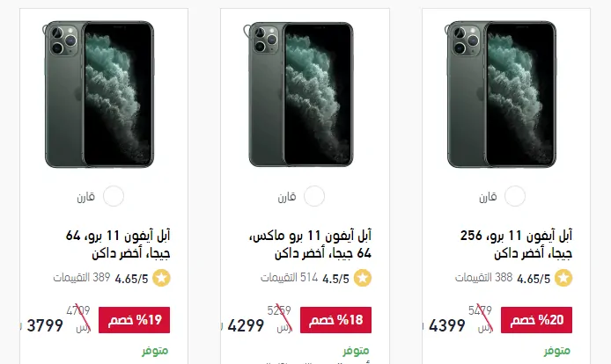Open iPhone 11 Pro Max 64GB product image

click(298, 95)
